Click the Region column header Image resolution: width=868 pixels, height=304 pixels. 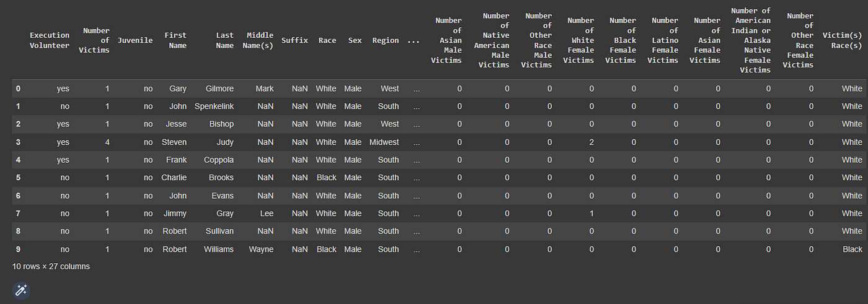(x=386, y=40)
